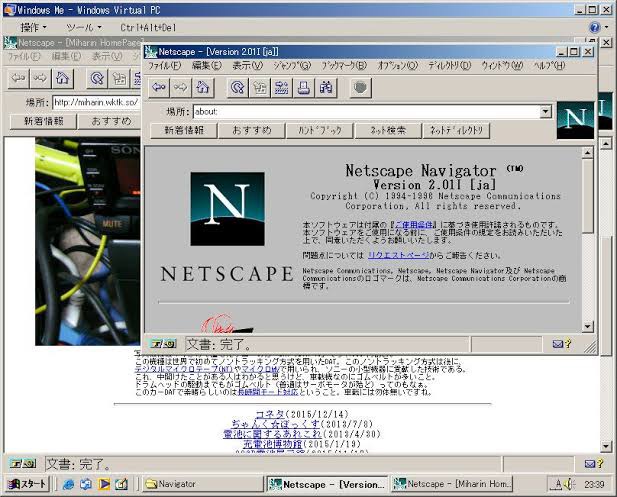The height and width of the screenshot is (497, 617).
Task: Click Load Images icon in Miharin window
Action: click(x=119, y=78)
